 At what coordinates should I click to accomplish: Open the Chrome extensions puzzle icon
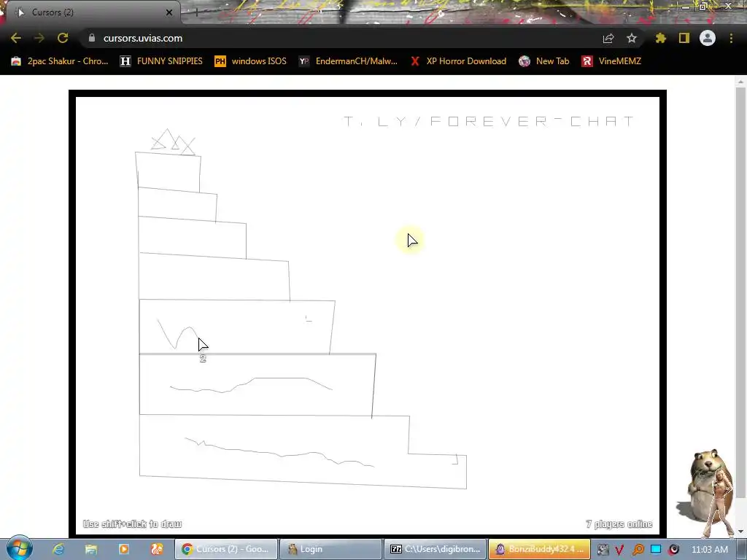pyautogui.click(x=661, y=38)
